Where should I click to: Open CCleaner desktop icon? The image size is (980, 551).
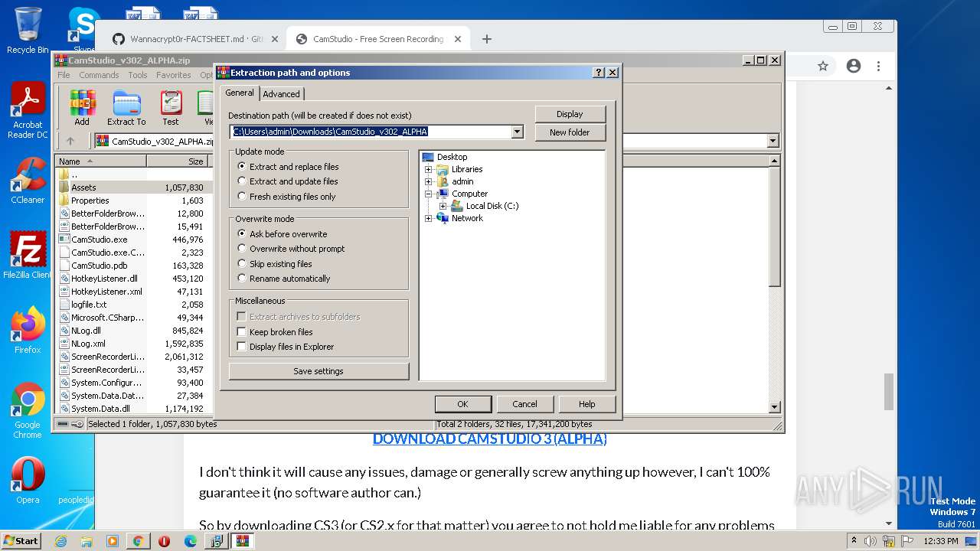coord(28,181)
